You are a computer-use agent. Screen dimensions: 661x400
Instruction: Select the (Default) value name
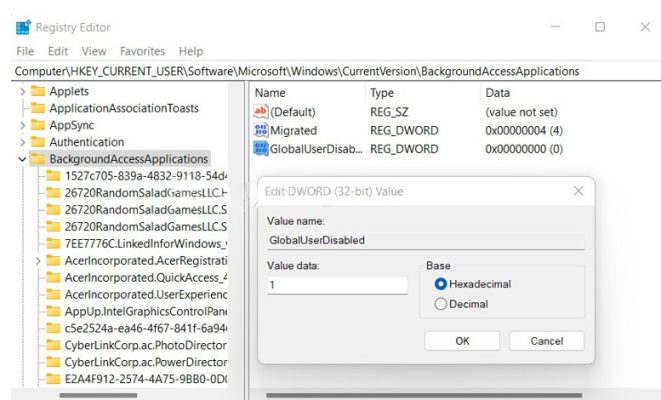click(293, 112)
